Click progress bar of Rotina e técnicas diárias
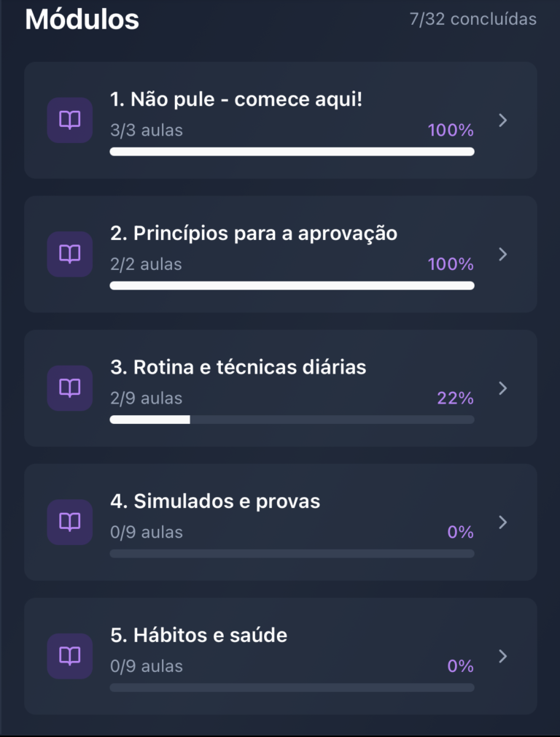 [292, 420]
